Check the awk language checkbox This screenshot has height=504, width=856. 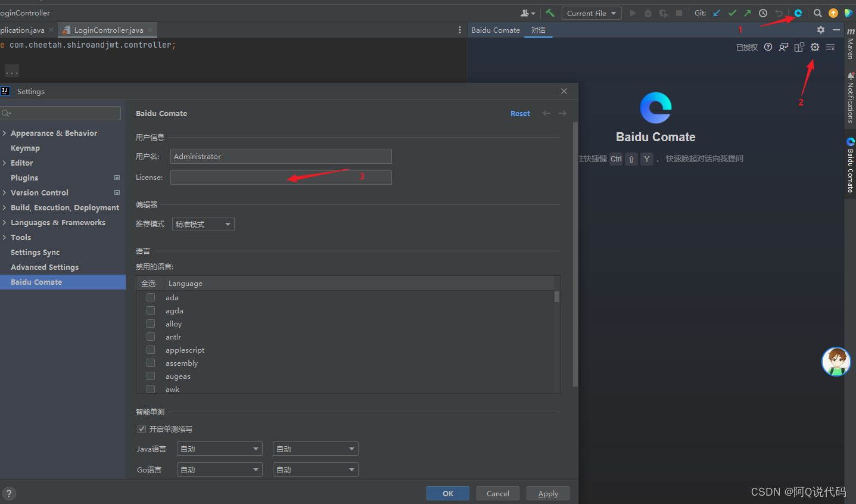(x=151, y=389)
